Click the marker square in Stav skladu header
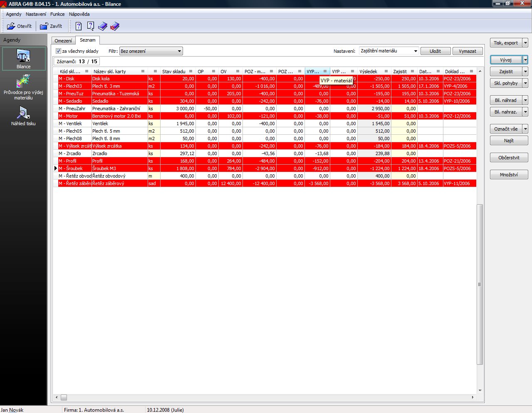Image resolution: width=532 pixels, height=413 pixels. point(191,72)
